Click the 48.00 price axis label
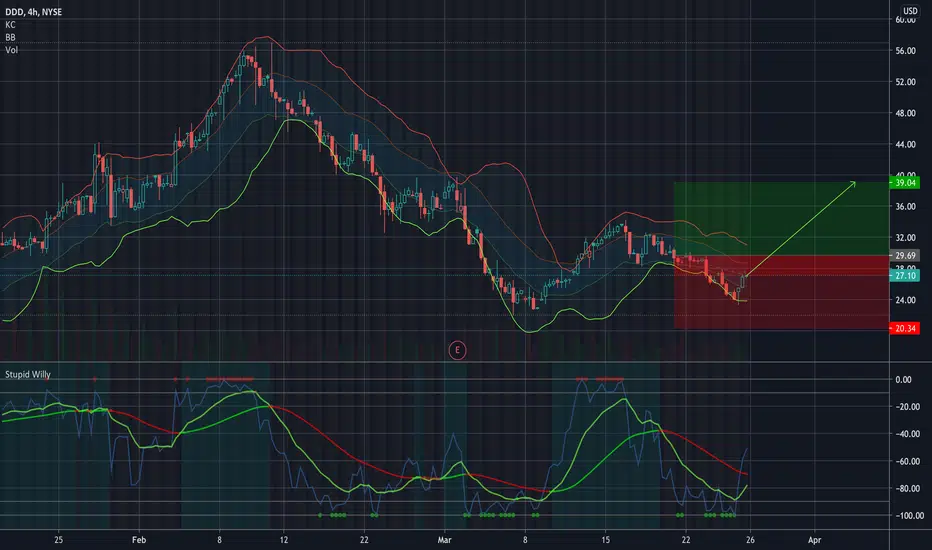932x550 pixels. pos(905,113)
